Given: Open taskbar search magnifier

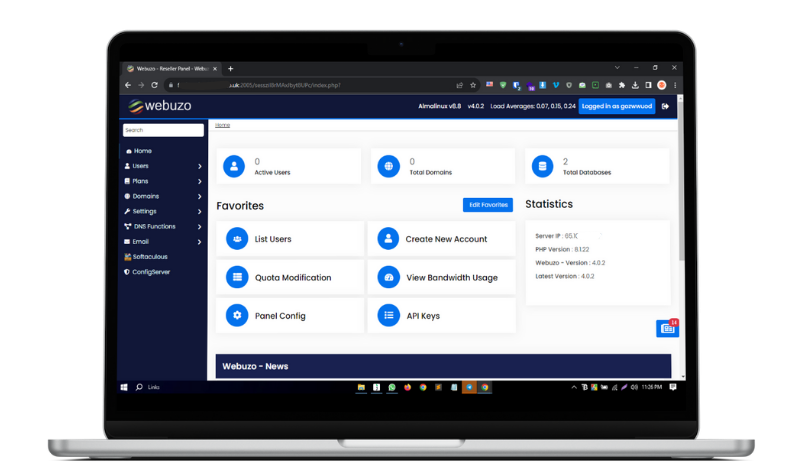Looking at the screenshot, I should (139, 387).
